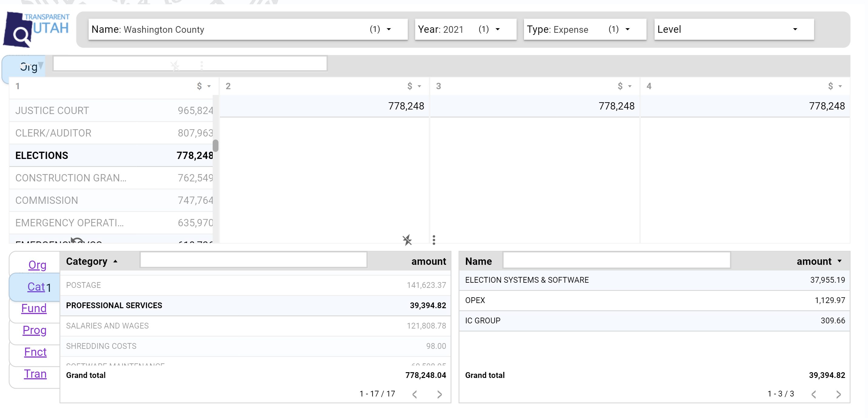Go to next page of Name table
The height and width of the screenshot is (418, 868).
[838, 394]
